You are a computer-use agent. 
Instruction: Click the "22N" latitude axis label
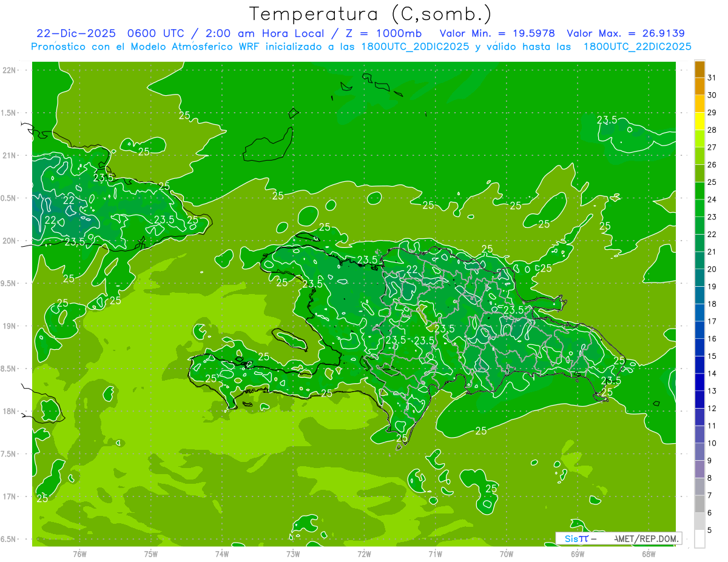point(10,70)
